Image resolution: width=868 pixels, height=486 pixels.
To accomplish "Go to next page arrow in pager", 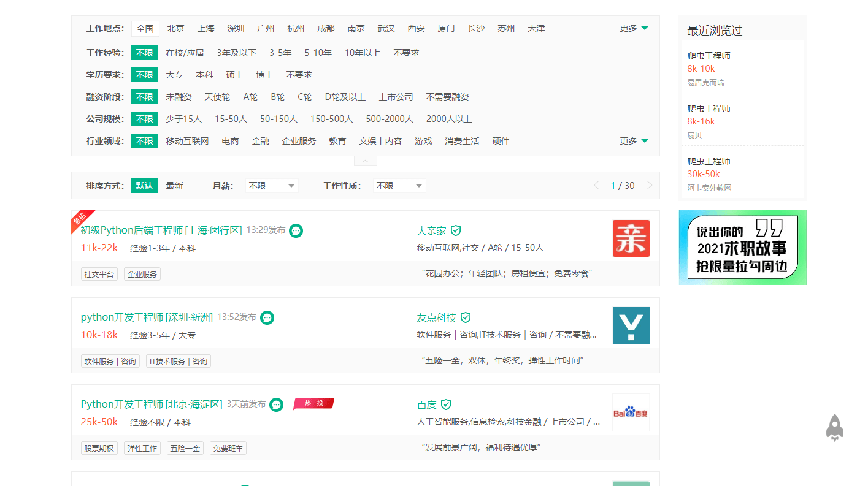I will [x=650, y=186].
